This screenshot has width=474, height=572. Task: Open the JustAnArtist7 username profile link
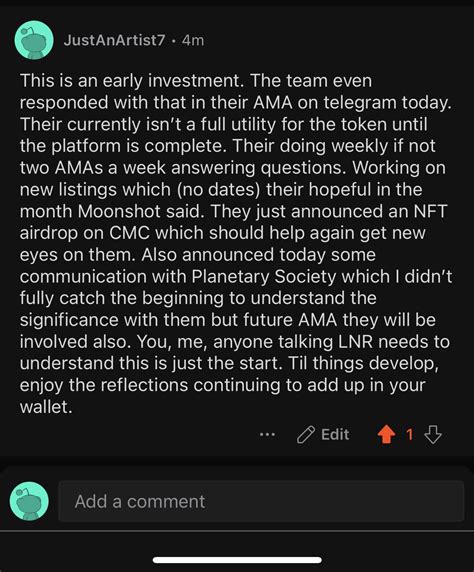click(x=114, y=40)
